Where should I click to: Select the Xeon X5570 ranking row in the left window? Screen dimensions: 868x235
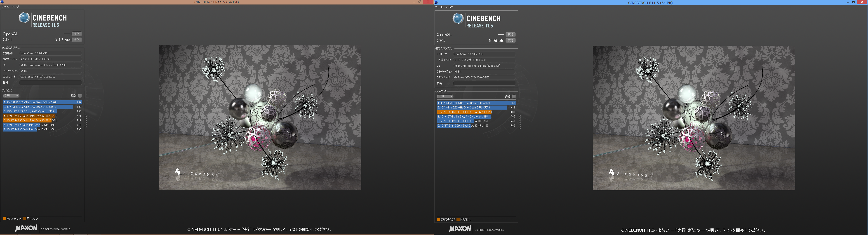point(42,107)
